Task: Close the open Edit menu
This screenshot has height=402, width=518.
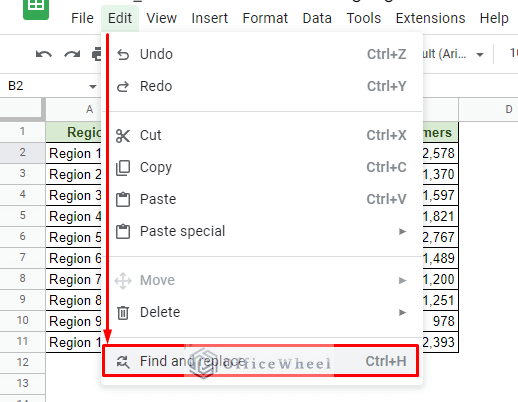Action: coord(120,18)
